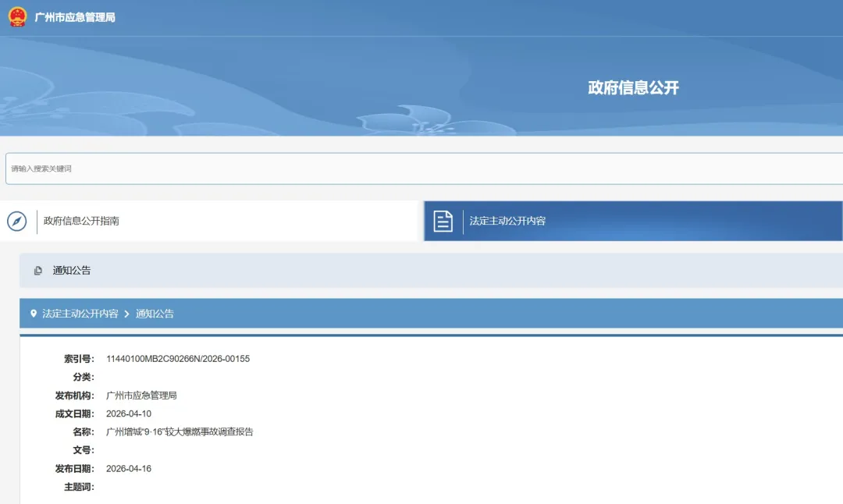This screenshot has height=504, width=843.
Task: Click the 成文日期 value 2026-04-10
Action: [x=129, y=413]
